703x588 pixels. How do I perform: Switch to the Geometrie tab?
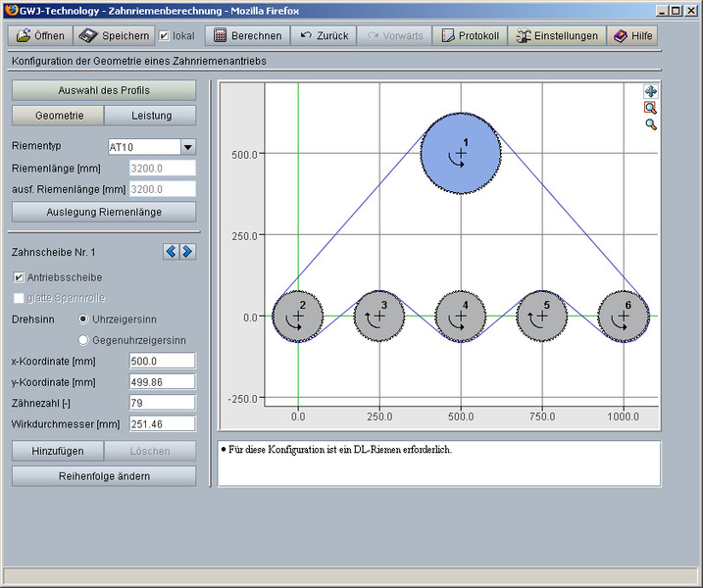pos(58,116)
